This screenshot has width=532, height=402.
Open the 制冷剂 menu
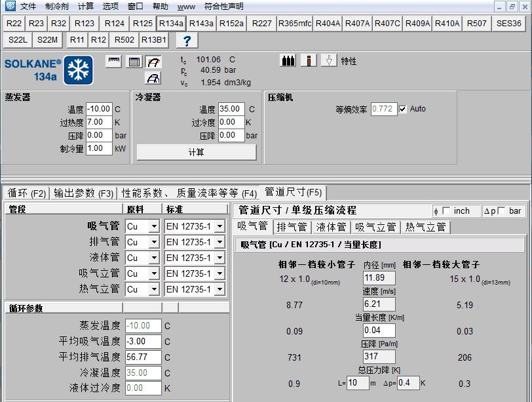[56, 6]
